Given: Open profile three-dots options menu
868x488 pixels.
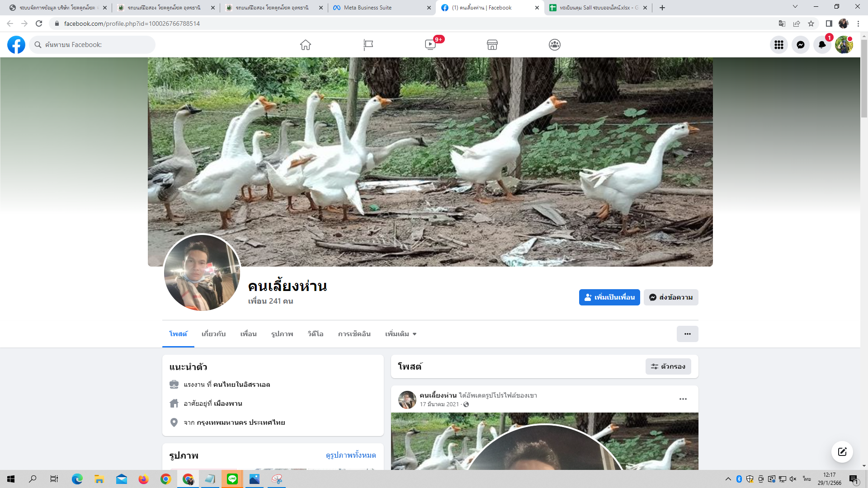Looking at the screenshot, I should (x=687, y=334).
